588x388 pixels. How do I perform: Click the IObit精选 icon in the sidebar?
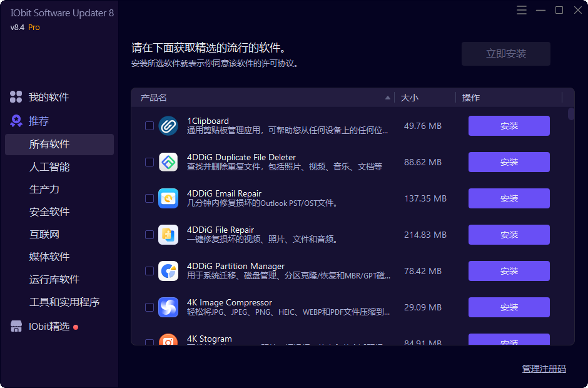coord(15,325)
